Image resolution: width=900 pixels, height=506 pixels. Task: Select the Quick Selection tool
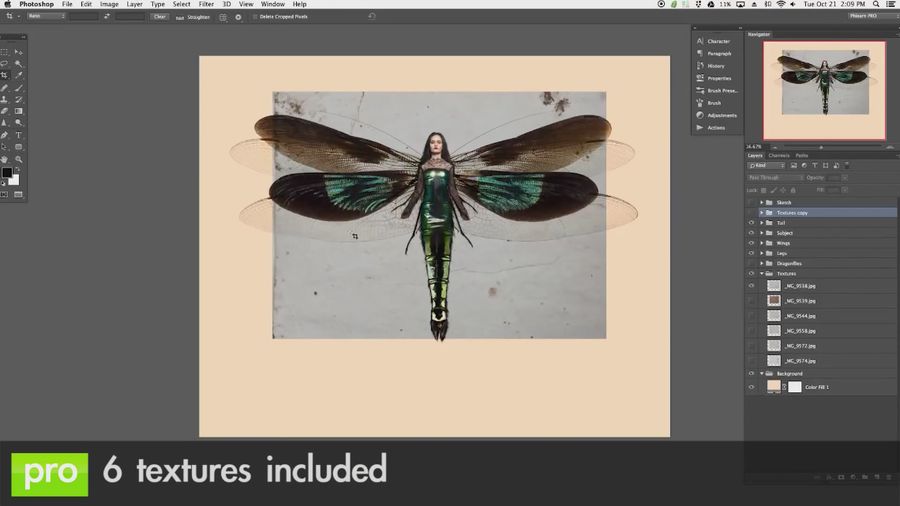pos(18,64)
